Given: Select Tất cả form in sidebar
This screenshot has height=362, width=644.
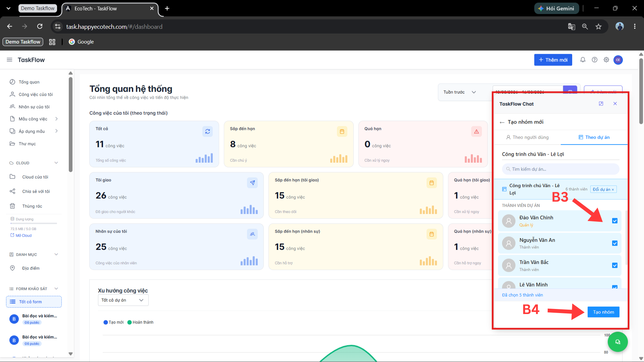Looking at the screenshot, I should click(34, 302).
